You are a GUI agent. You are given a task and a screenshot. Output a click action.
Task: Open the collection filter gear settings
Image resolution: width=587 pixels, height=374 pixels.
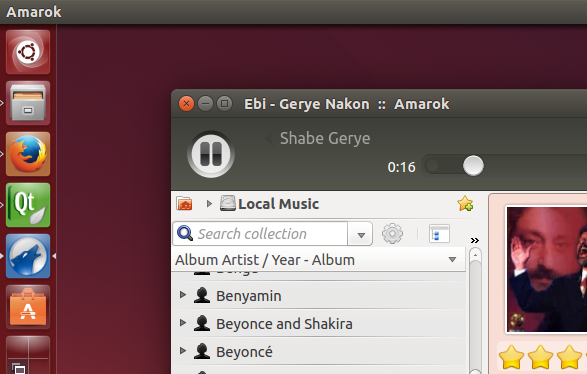392,234
